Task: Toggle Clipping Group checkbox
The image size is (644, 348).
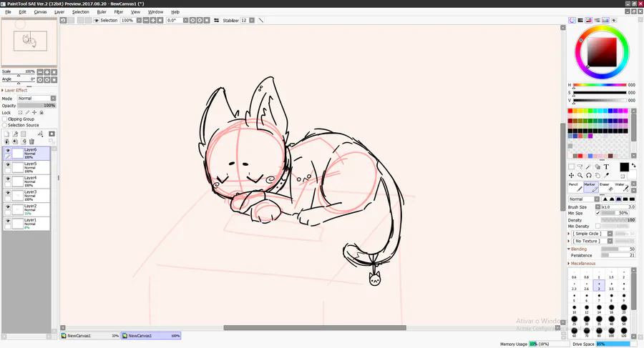Action: pyautogui.click(x=4, y=119)
